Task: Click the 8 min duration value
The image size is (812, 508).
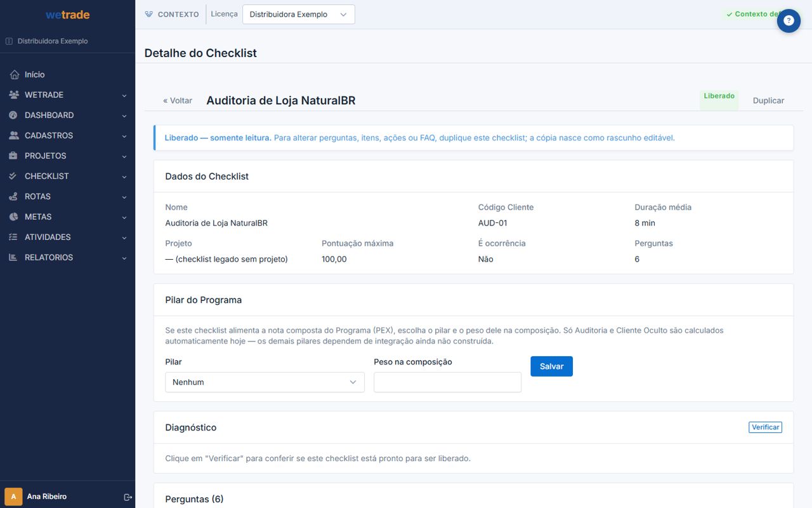Action: [645, 223]
